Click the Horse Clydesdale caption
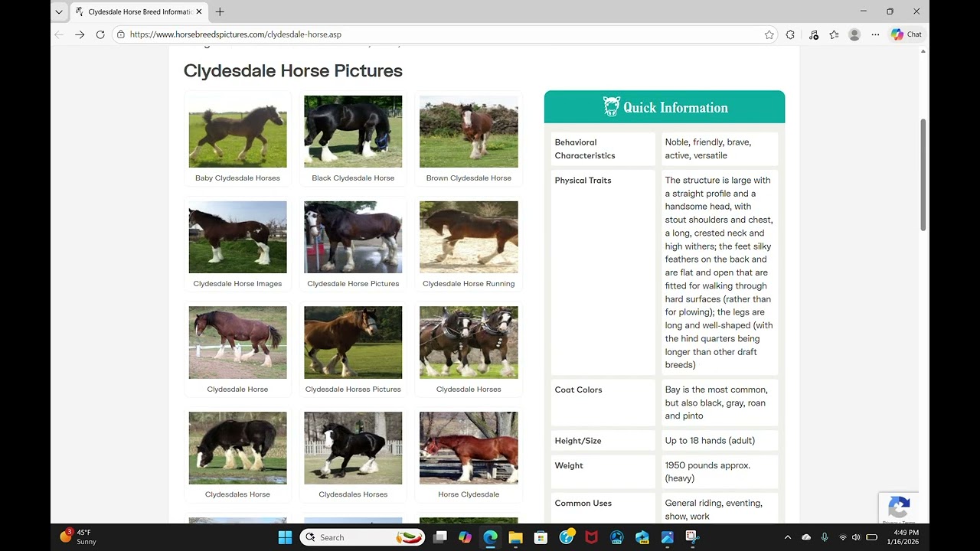980x551 pixels. (469, 494)
